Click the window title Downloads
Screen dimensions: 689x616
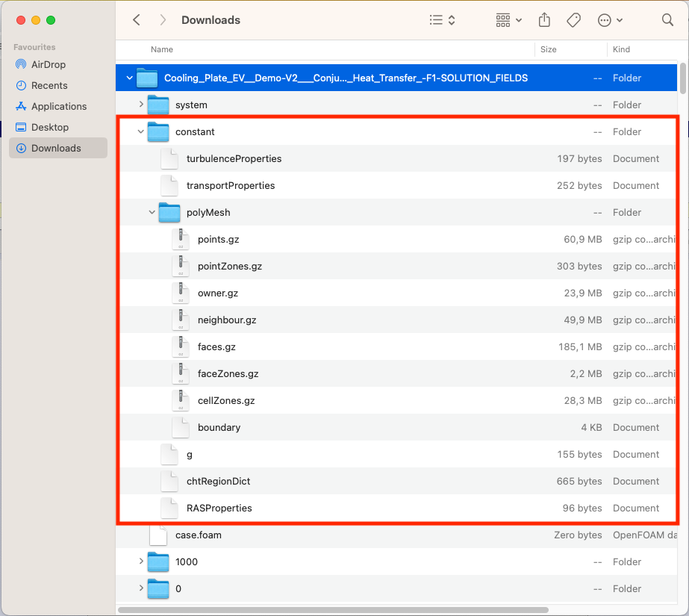(211, 20)
